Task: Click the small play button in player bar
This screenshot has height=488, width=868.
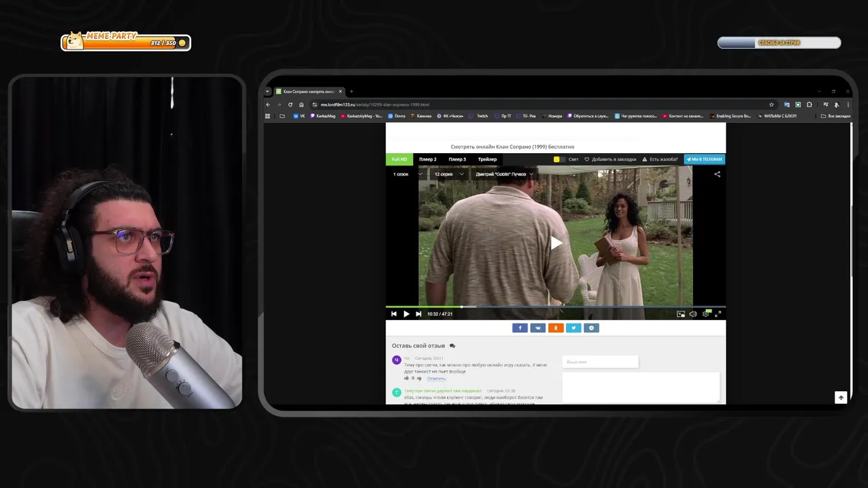Action: point(406,314)
